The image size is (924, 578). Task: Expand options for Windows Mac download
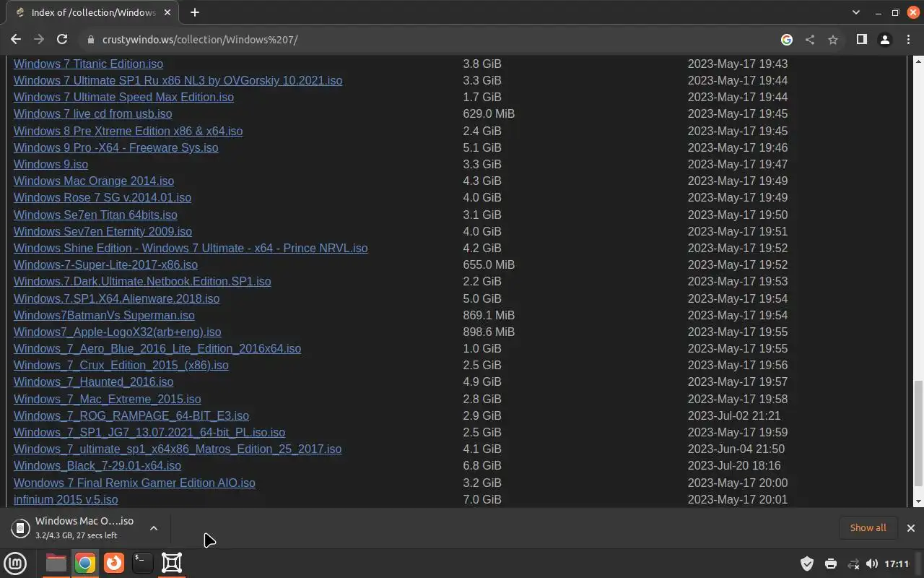click(x=153, y=528)
